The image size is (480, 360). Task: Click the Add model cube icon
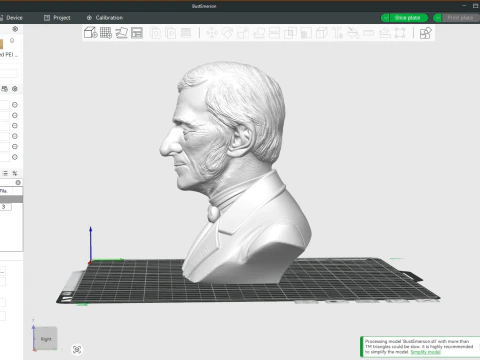(90, 33)
